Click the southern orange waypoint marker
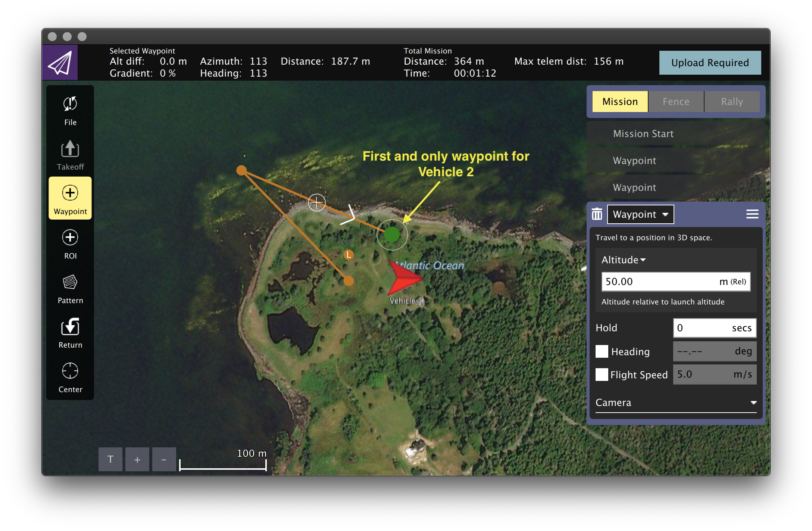The height and width of the screenshot is (531, 812). (x=348, y=281)
